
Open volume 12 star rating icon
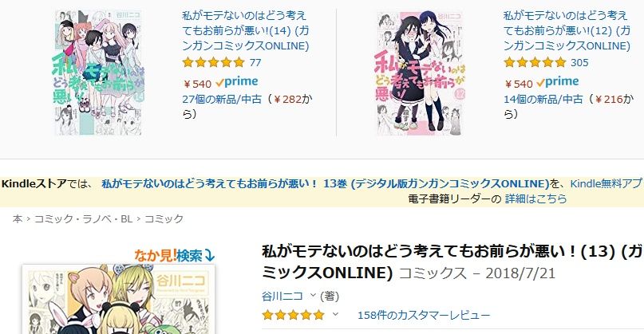tap(535, 63)
